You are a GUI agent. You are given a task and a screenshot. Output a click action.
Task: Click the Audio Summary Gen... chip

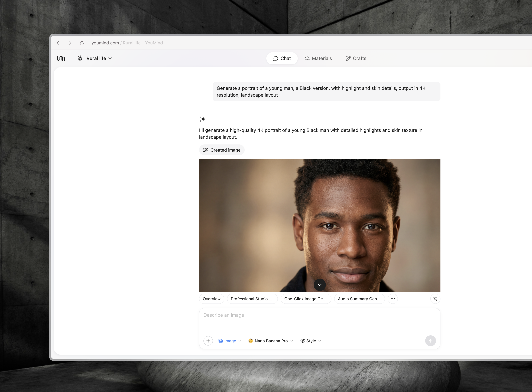[359, 299]
